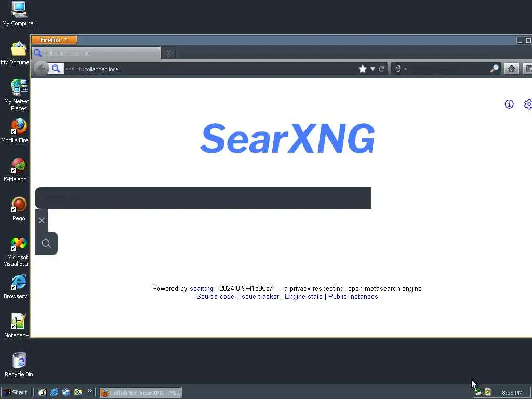The width and height of the screenshot is (532, 399).
Task: Open the searxng powered-by link
Action: click(x=202, y=289)
